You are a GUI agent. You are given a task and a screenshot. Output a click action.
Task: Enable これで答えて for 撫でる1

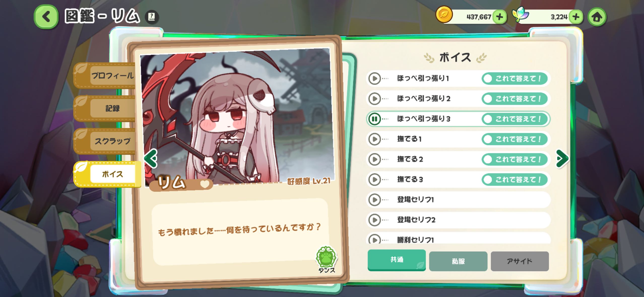(x=515, y=139)
